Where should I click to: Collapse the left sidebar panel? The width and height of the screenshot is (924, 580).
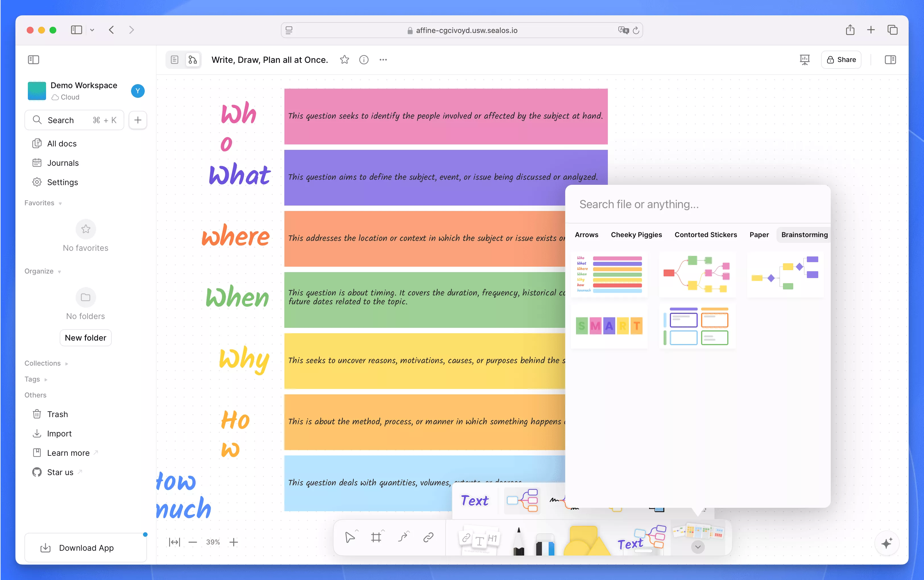[34, 59]
